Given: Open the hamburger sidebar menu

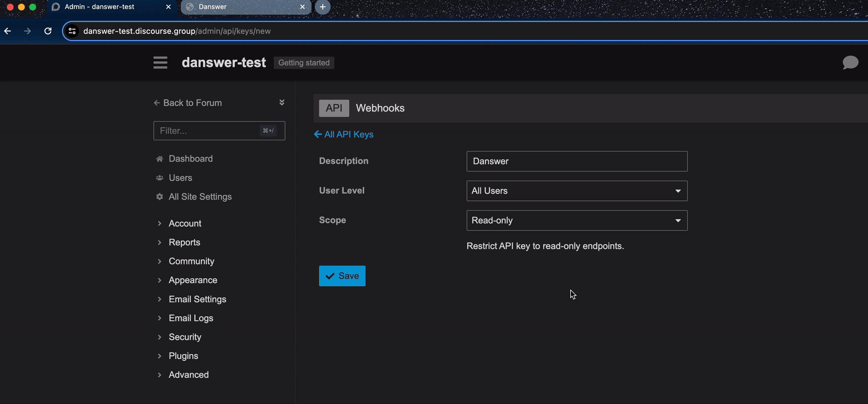Looking at the screenshot, I should pyautogui.click(x=160, y=62).
